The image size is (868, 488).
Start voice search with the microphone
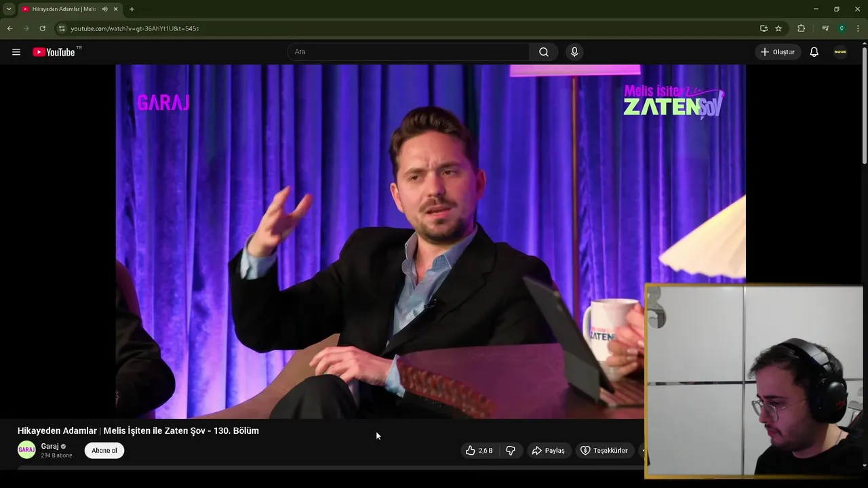click(574, 52)
